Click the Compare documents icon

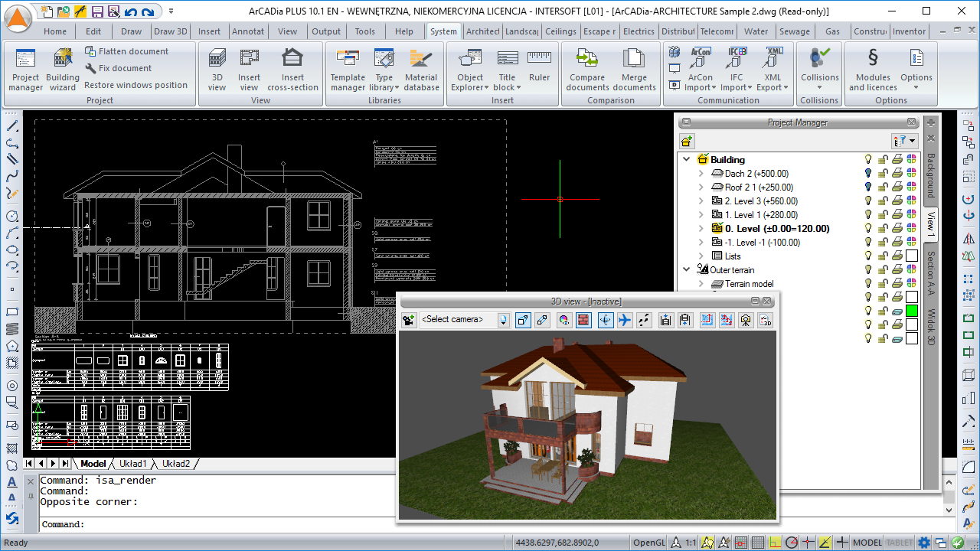point(587,70)
